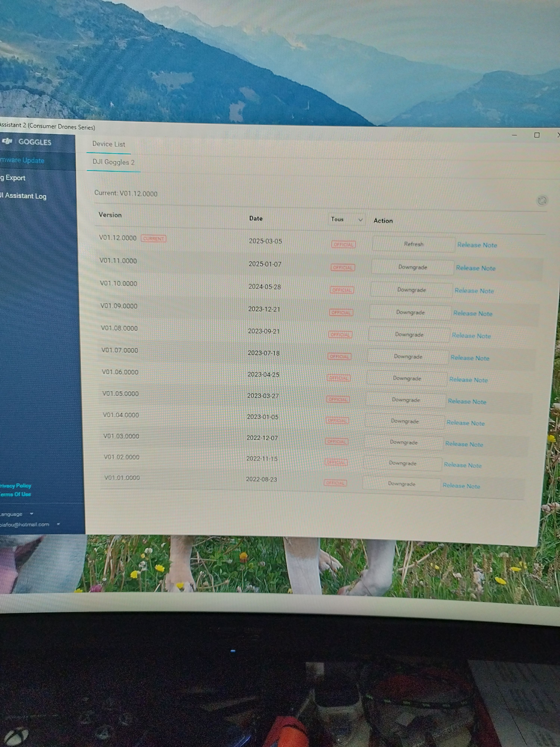This screenshot has height=747, width=560.
Task: Open the Terms Of Use link
Action: coord(15,494)
